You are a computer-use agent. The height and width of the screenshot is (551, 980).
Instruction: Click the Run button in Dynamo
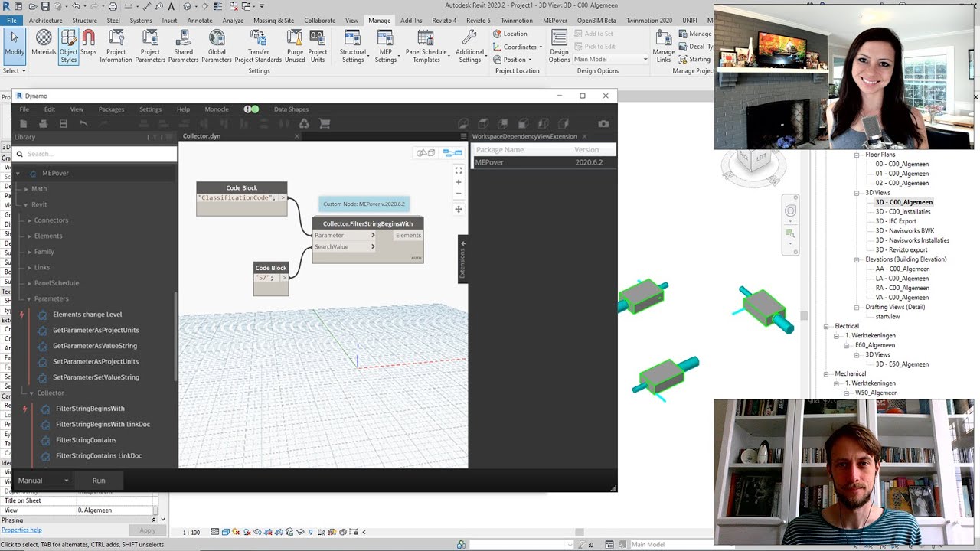pos(99,481)
